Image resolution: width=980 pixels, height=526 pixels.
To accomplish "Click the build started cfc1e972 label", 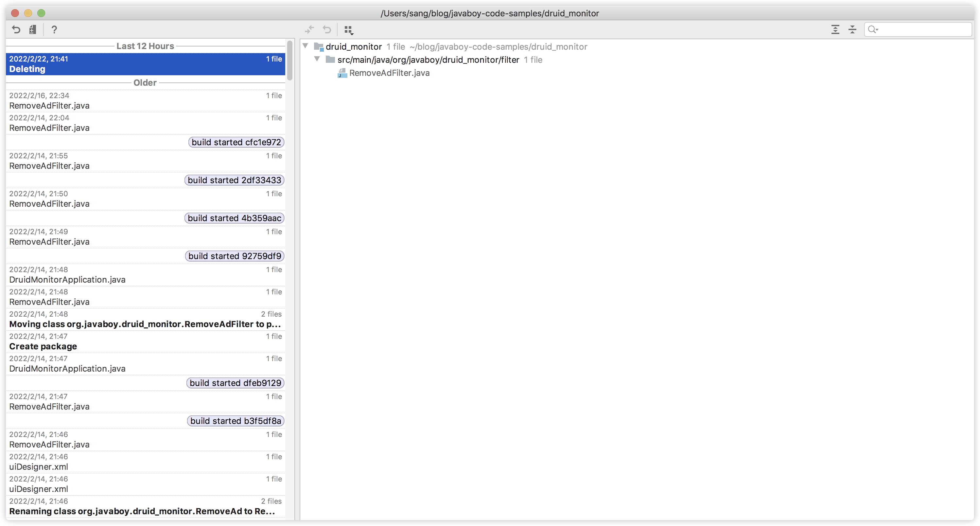I will (236, 142).
